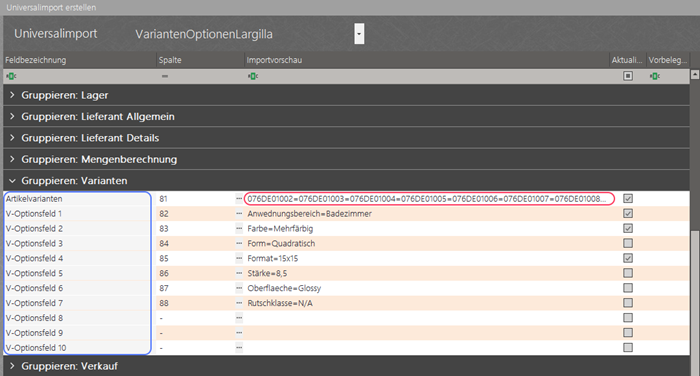Click the Universalimport label
Image resolution: width=700 pixels, height=376 pixels.
[x=56, y=34]
